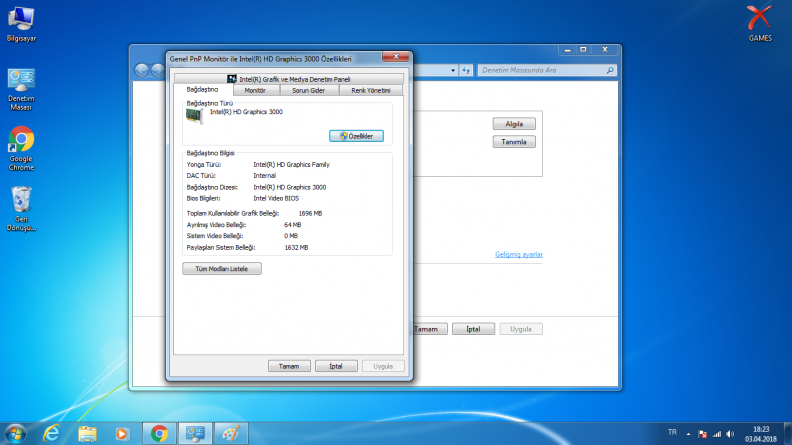Switch to the Monitör tab

coord(255,90)
